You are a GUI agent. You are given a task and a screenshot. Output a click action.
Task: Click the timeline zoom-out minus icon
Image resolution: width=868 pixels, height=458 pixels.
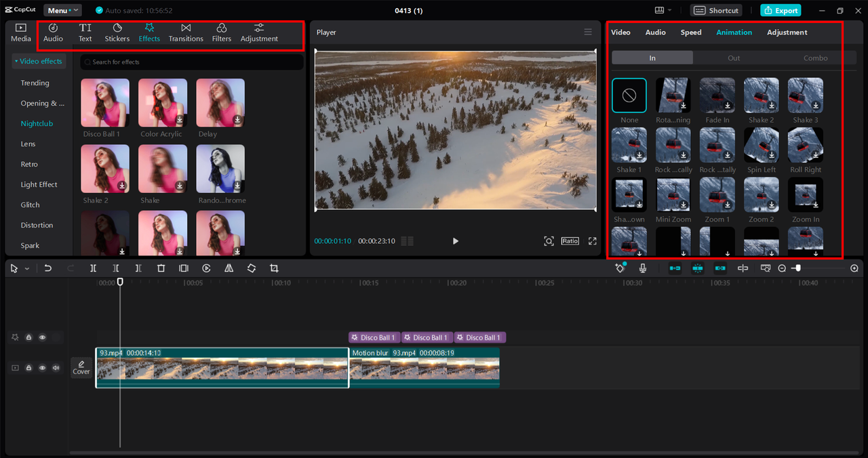pos(782,268)
